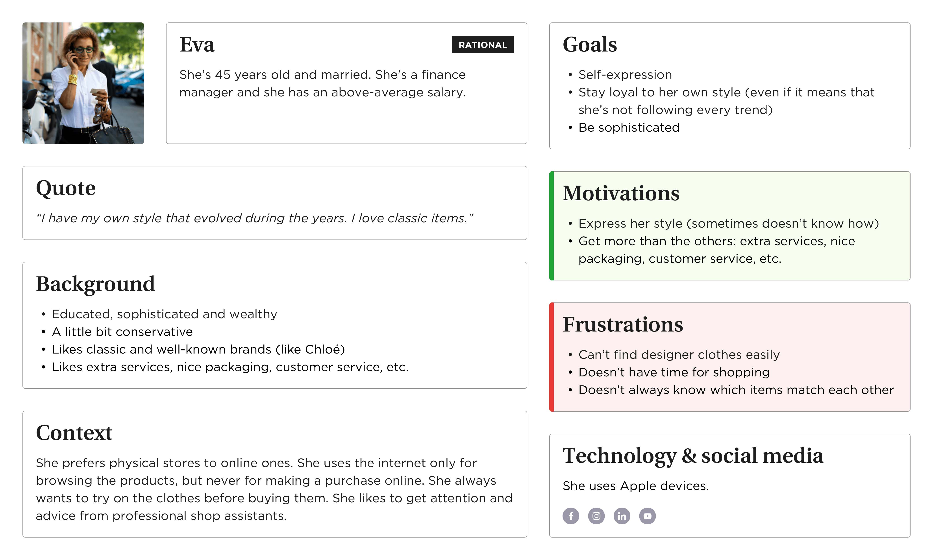Open the LinkedIn social icon

click(x=622, y=516)
